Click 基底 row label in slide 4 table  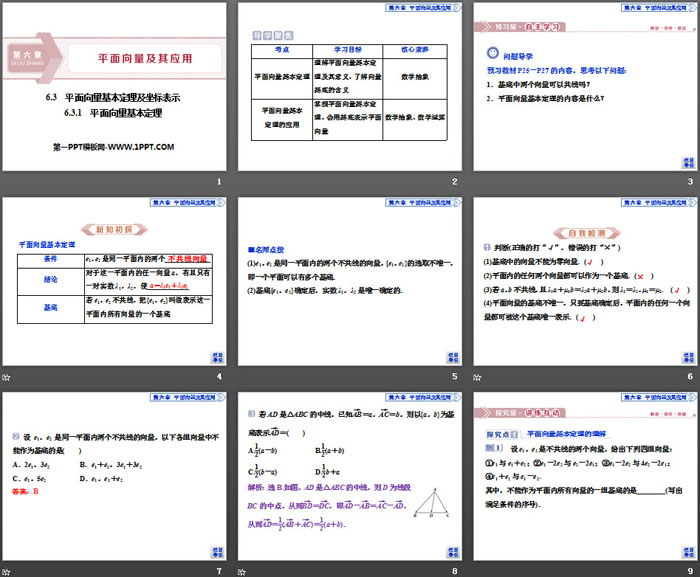(x=50, y=308)
